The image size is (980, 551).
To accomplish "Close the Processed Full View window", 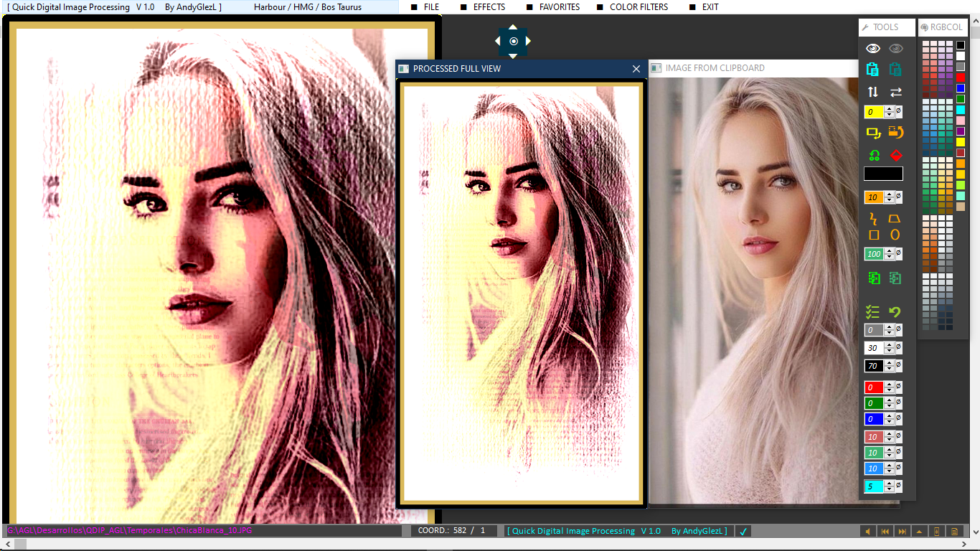I will tap(636, 69).
